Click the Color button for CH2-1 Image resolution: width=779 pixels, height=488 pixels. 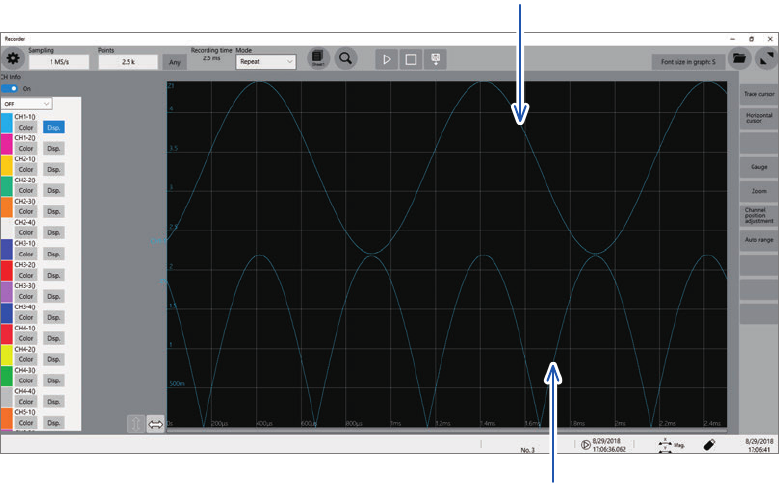tap(26, 169)
